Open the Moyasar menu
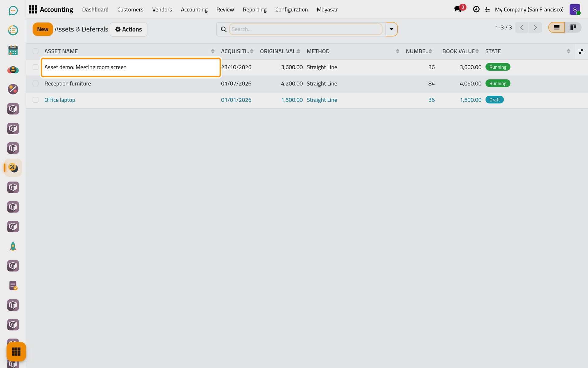 [x=327, y=10]
